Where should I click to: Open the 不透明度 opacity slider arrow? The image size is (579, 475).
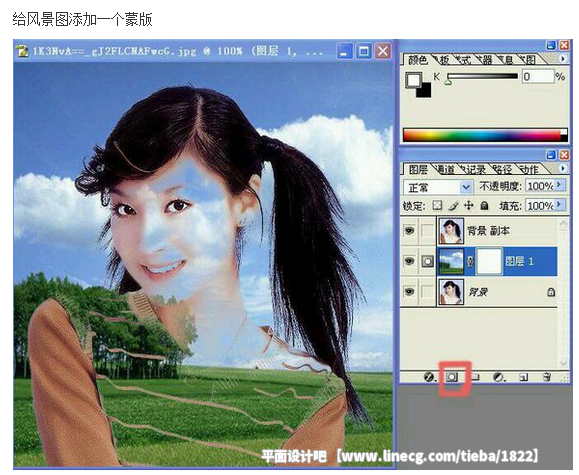point(560,185)
